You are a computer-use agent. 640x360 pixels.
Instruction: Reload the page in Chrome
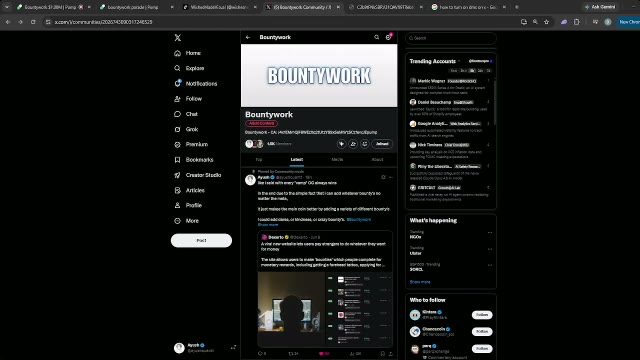[33, 22]
